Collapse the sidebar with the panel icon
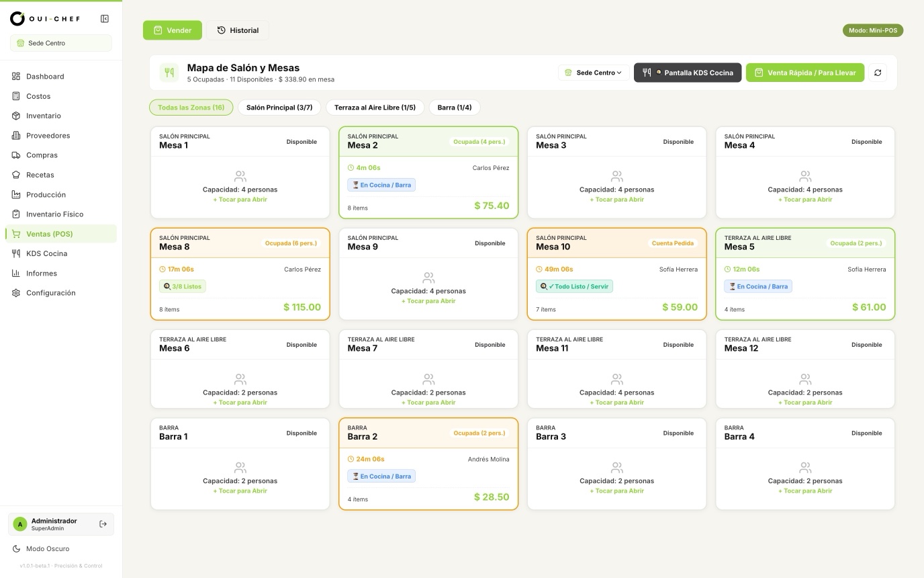The height and width of the screenshot is (578, 924). (104, 19)
